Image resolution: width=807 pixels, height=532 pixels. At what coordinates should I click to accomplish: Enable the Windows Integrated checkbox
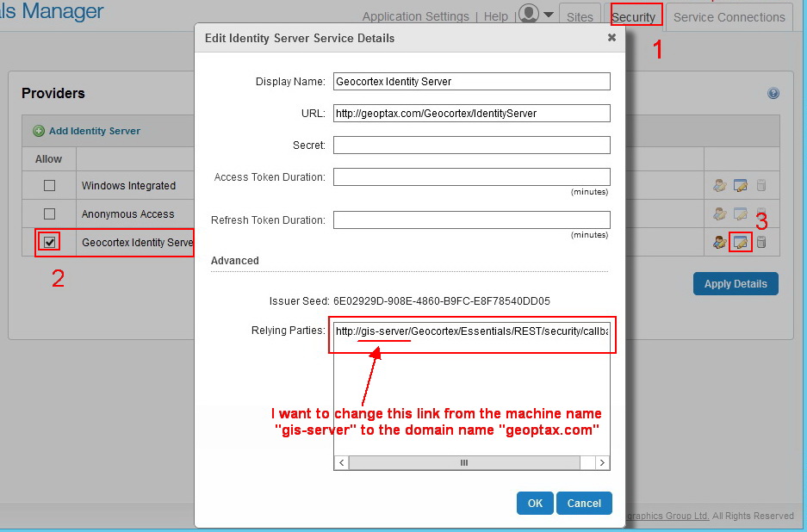tap(49, 185)
